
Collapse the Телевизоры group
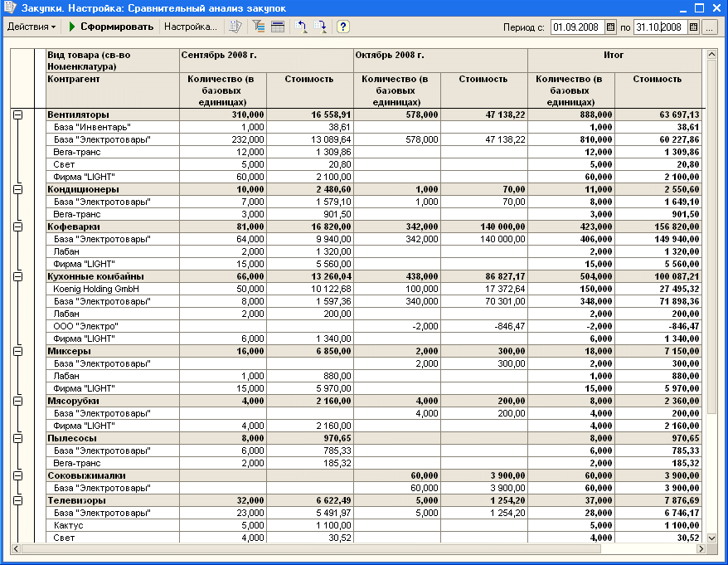point(17,500)
